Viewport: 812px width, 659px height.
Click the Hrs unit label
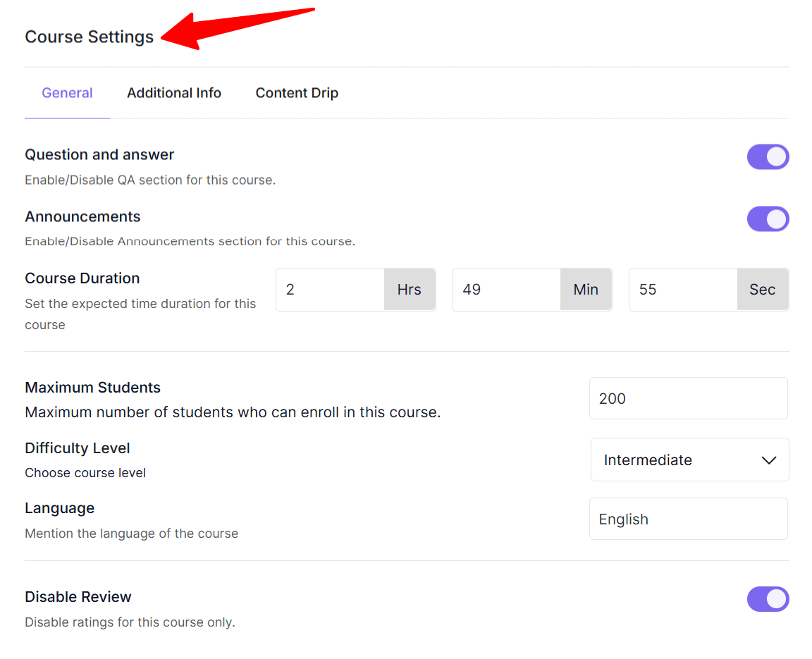410,289
